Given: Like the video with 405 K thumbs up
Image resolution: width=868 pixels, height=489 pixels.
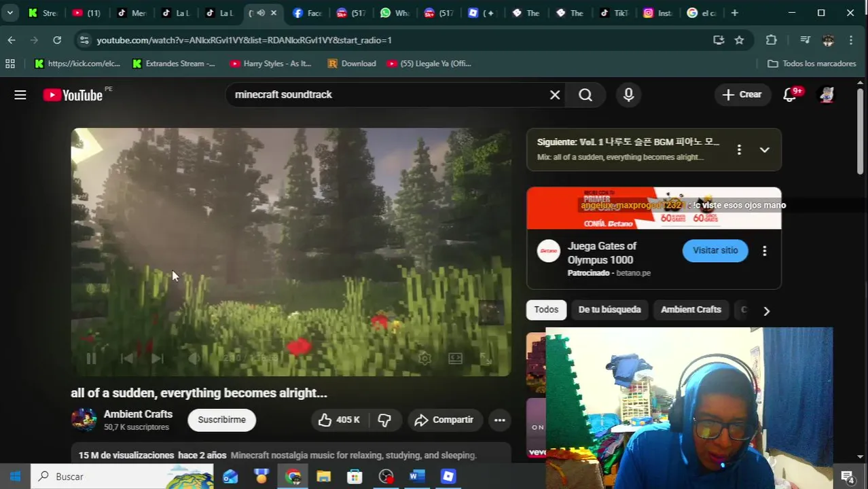Looking at the screenshot, I should 340,420.
